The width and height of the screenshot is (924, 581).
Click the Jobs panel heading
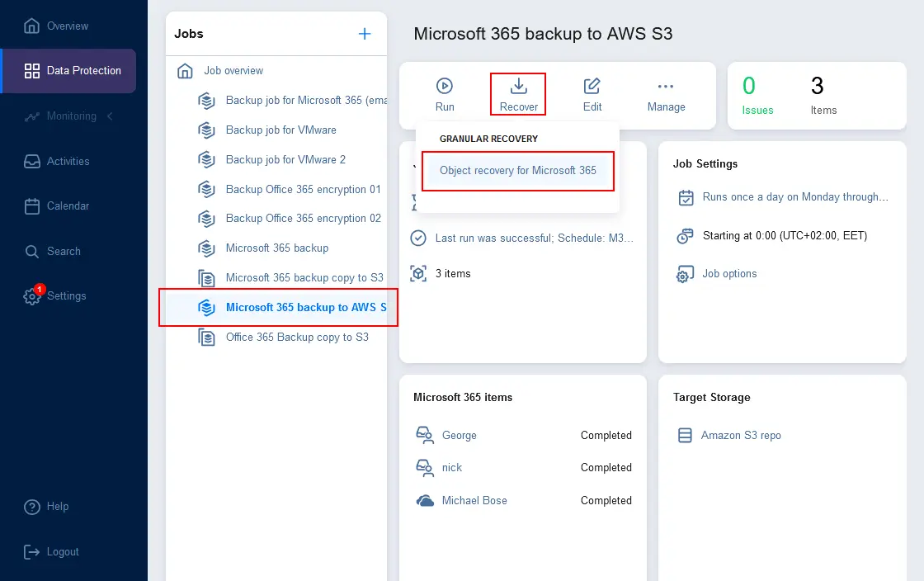click(x=189, y=34)
